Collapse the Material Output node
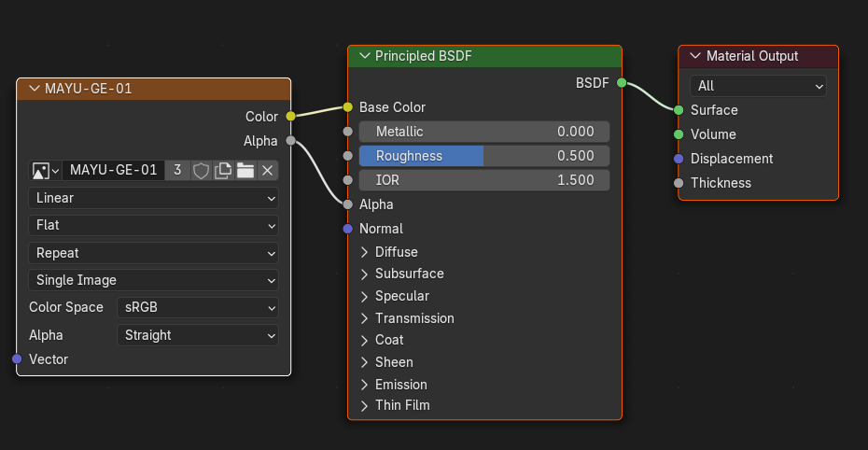Viewport: 868px width, 450px height. click(694, 56)
